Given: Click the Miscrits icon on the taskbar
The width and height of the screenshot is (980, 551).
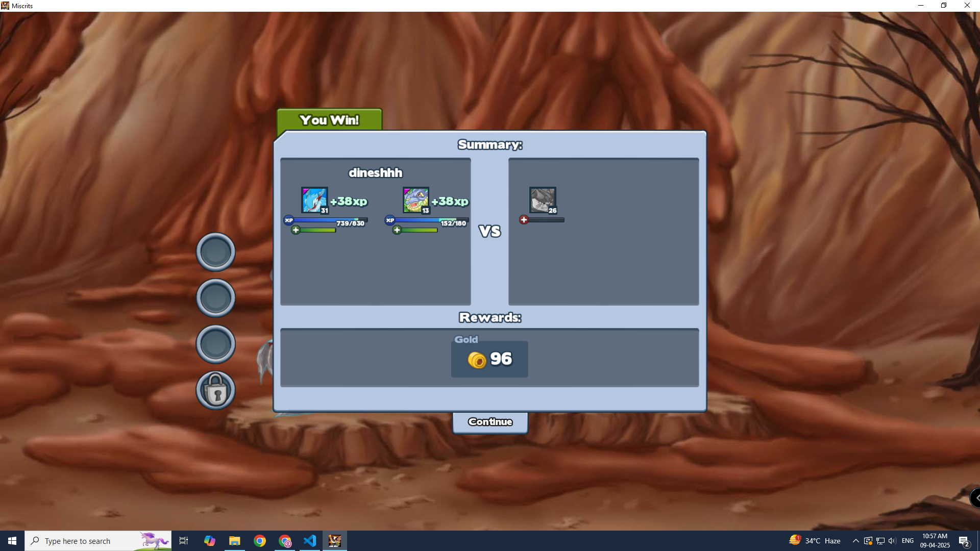Looking at the screenshot, I should (335, 540).
